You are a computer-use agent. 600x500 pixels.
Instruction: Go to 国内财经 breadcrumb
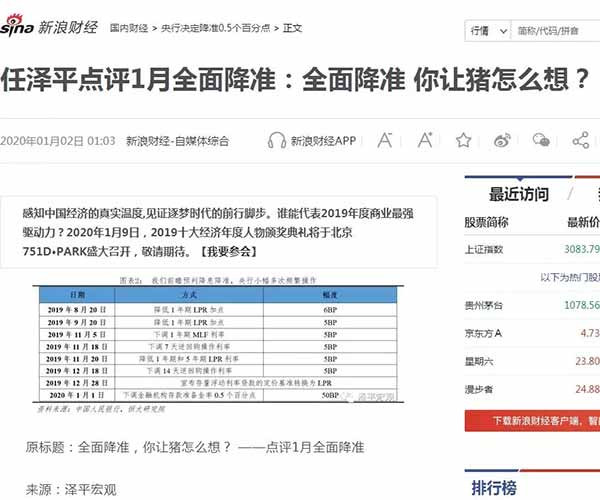129,28
